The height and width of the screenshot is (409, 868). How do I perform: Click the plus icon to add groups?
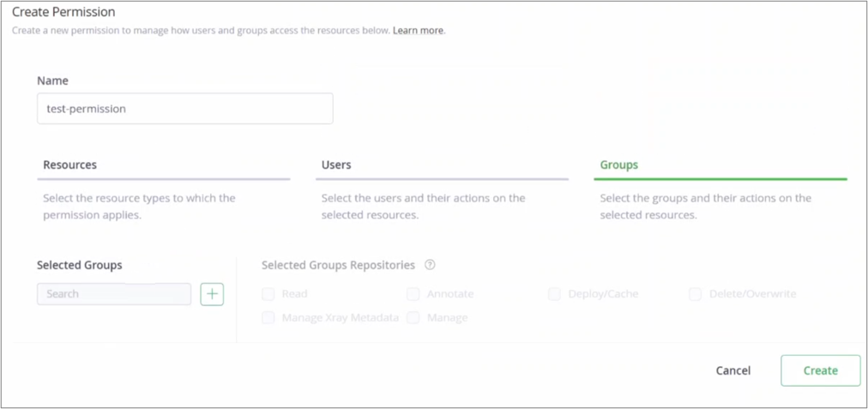[212, 294]
